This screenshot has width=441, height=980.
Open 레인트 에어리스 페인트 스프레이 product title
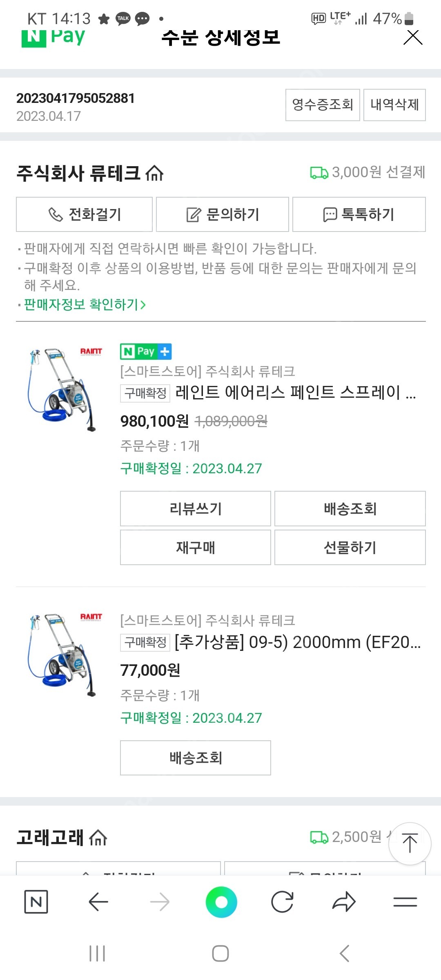coord(295,392)
